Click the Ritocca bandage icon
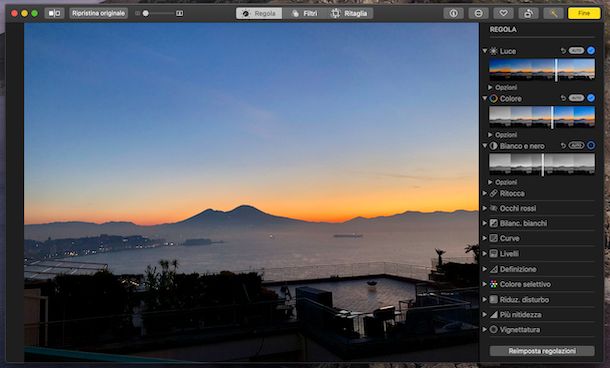The image size is (610, 368). point(494,193)
